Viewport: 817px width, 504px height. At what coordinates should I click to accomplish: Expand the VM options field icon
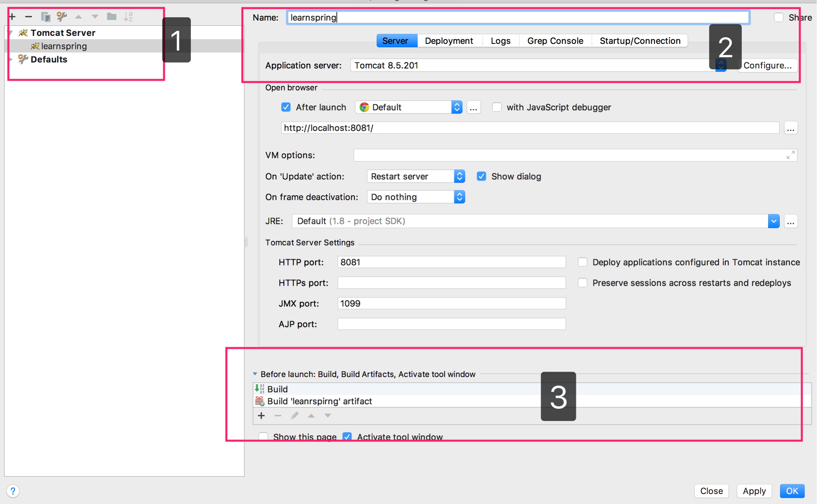click(x=790, y=155)
